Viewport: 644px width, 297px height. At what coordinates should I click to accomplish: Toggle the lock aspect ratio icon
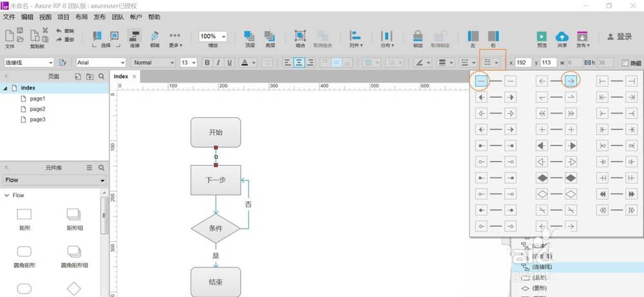click(x=587, y=62)
